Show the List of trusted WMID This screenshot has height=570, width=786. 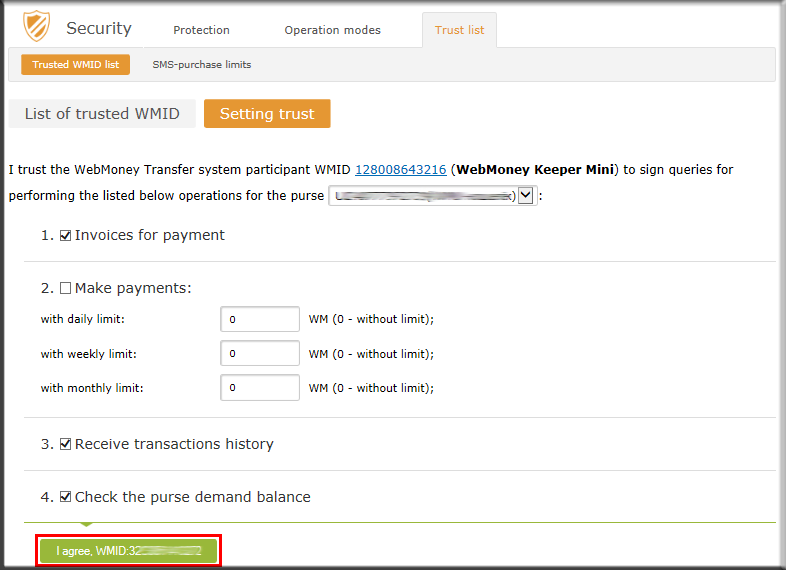(x=102, y=114)
